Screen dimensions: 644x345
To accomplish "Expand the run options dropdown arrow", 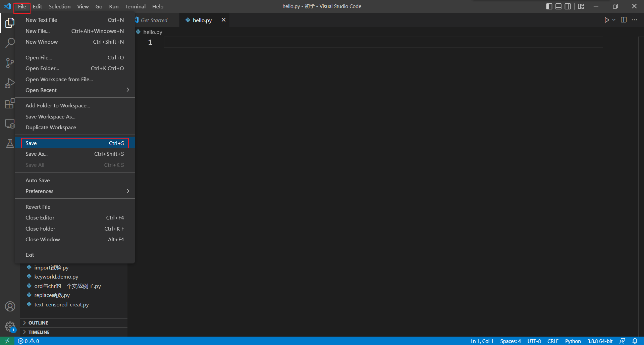I will pos(614,20).
